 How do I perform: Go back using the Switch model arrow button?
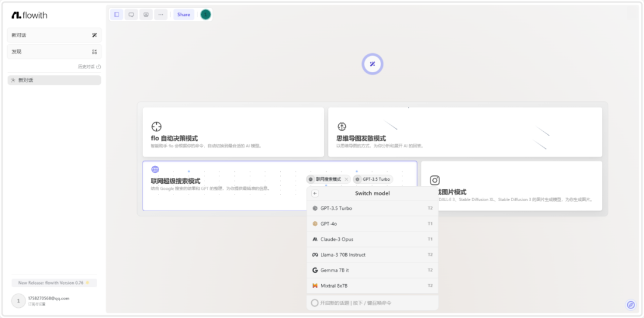pos(315,193)
